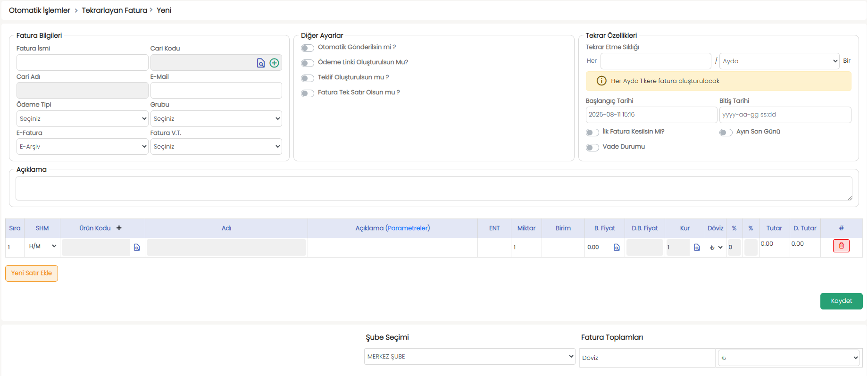The image size is (868, 376).
Task: Click the Başlangıç Tarihi date field
Action: (x=651, y=115)
